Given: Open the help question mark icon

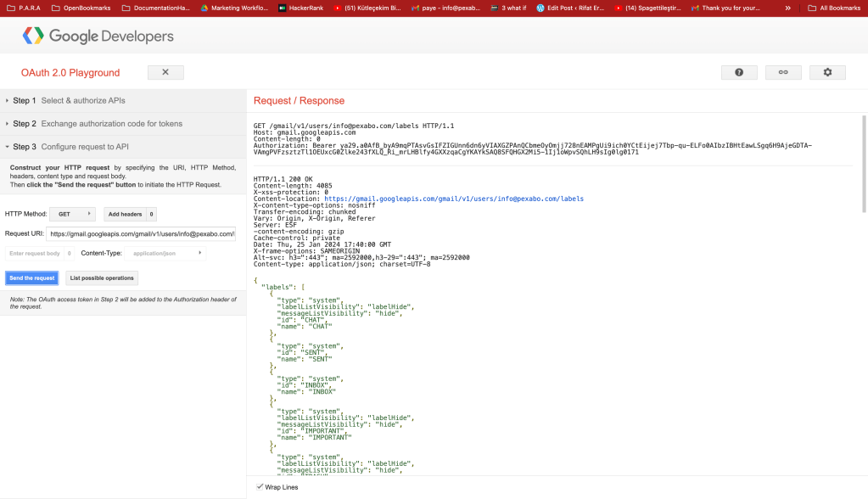Looking at the screenshot, I should 739,72.
